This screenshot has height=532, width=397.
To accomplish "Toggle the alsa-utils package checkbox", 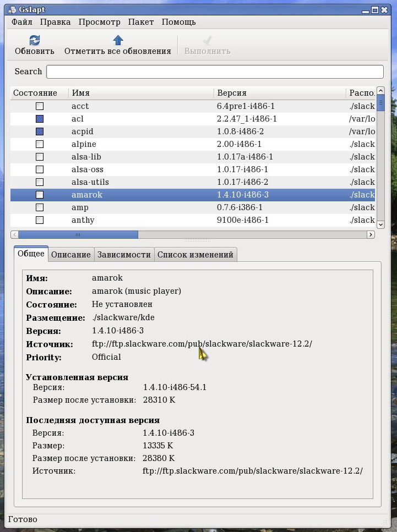I will (40, 182).
